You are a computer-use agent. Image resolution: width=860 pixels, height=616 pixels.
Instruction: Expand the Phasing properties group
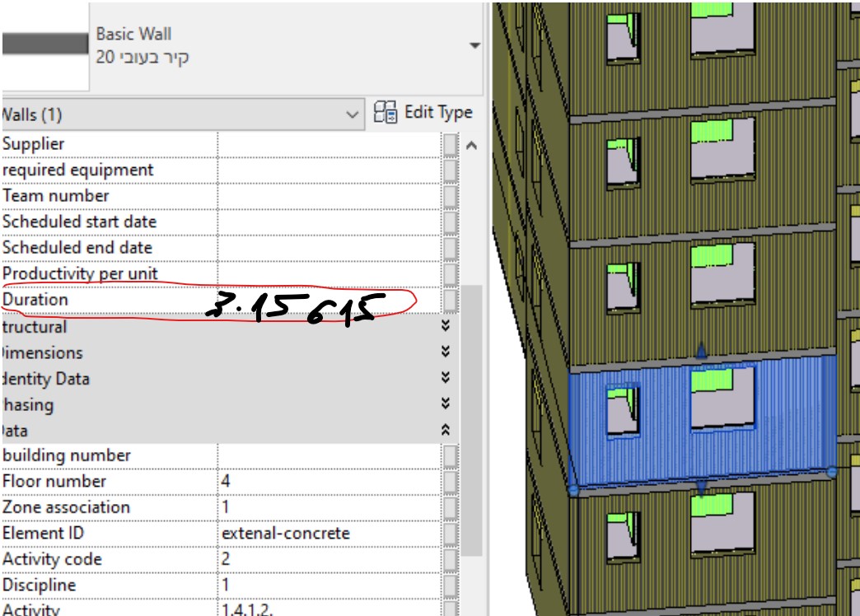coord(446,404)
